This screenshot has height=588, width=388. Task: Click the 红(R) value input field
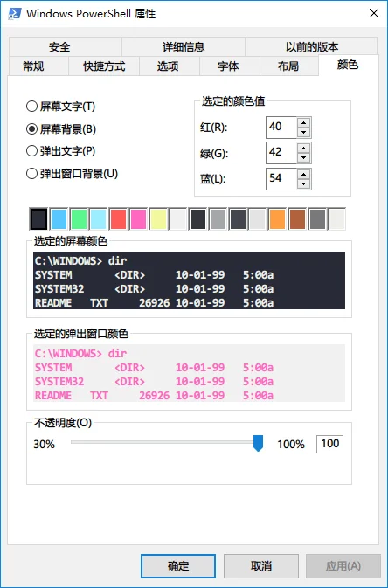coord(281,128)
